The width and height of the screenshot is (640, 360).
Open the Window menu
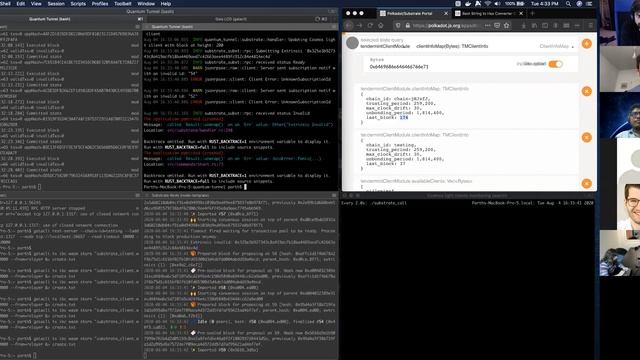(x=146, y=4)
